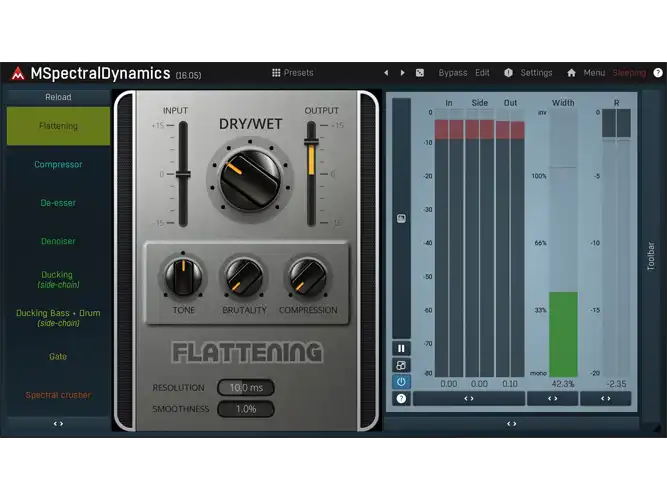
Task: Click the MSpectralDynamics title
Action: (100, 74)
